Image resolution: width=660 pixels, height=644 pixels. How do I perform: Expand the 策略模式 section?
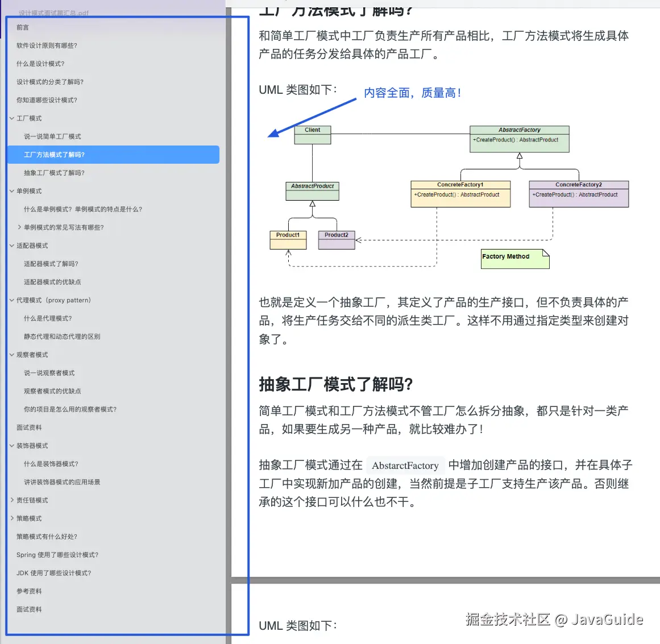[11, 518]
